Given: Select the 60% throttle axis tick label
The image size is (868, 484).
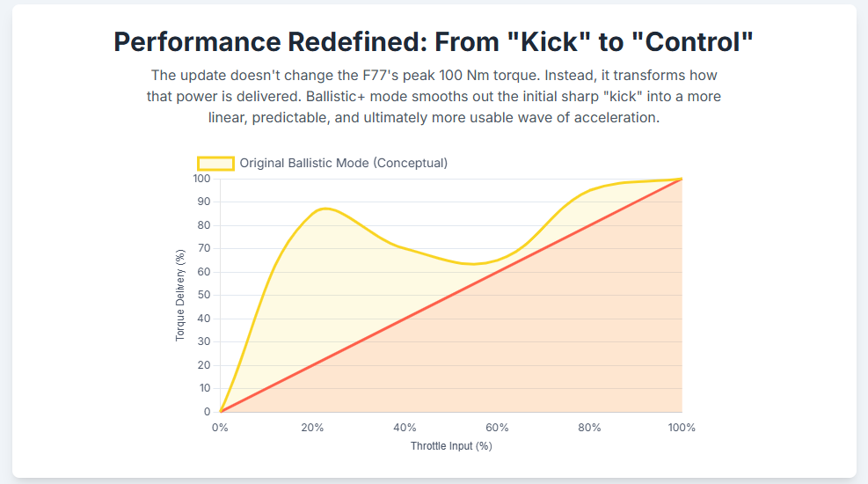Looking at the screenshot, I should [497, 428].
